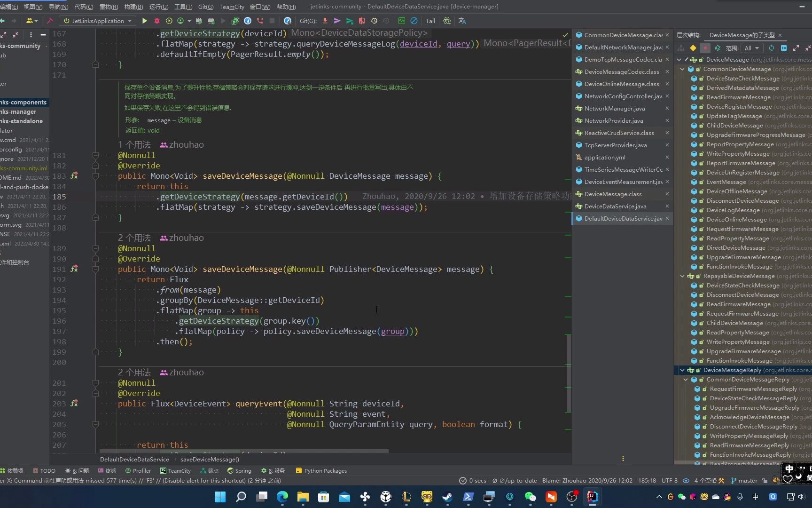Viewport: 812px width, 508px height.
Task: Click the UTF-8 encoding status item
Action: (x=670, y=481)
